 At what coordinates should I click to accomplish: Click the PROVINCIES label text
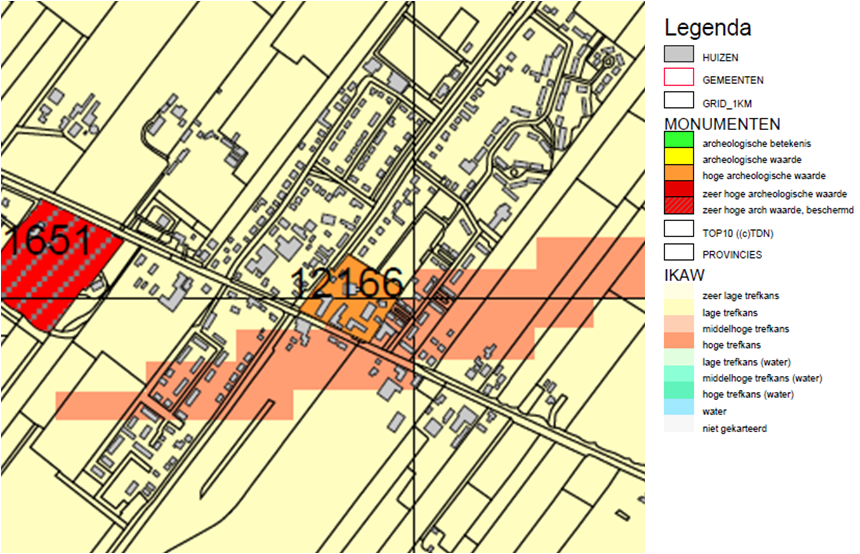[x=732, y=255]
